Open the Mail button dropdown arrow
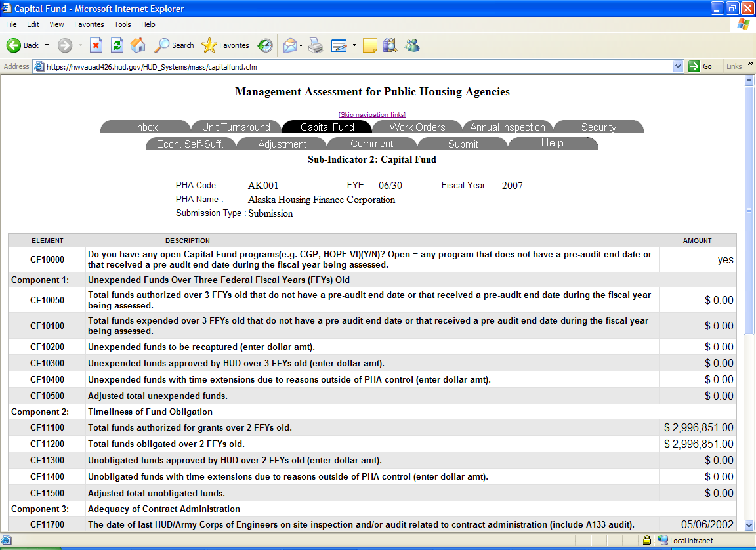 (301, 45)
